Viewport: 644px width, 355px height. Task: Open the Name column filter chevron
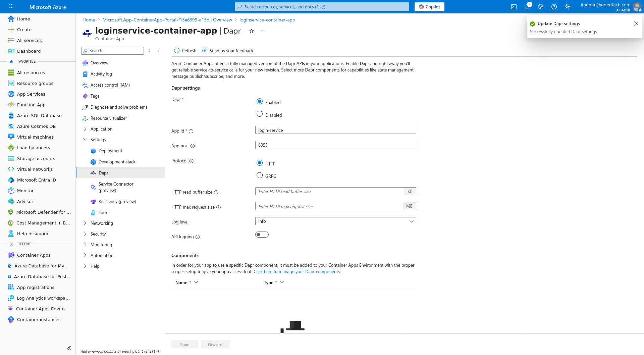196,283
